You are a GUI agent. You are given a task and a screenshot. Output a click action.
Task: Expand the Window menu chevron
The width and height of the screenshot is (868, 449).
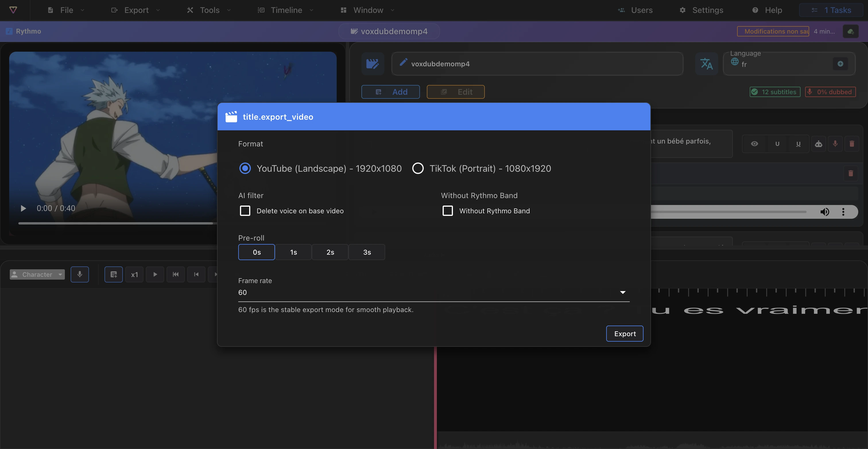pyautogui.click(x=393, y=10)
